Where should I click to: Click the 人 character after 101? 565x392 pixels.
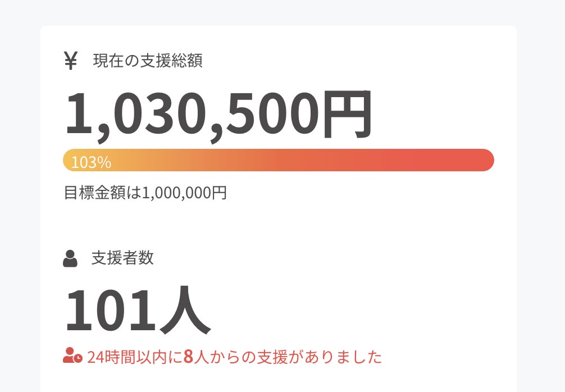(184, 312)
